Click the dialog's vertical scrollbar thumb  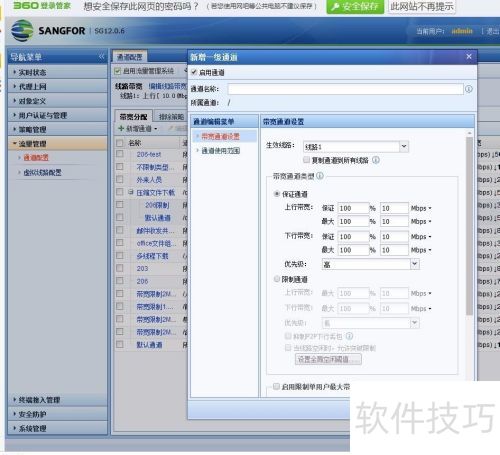pos(469,227)
